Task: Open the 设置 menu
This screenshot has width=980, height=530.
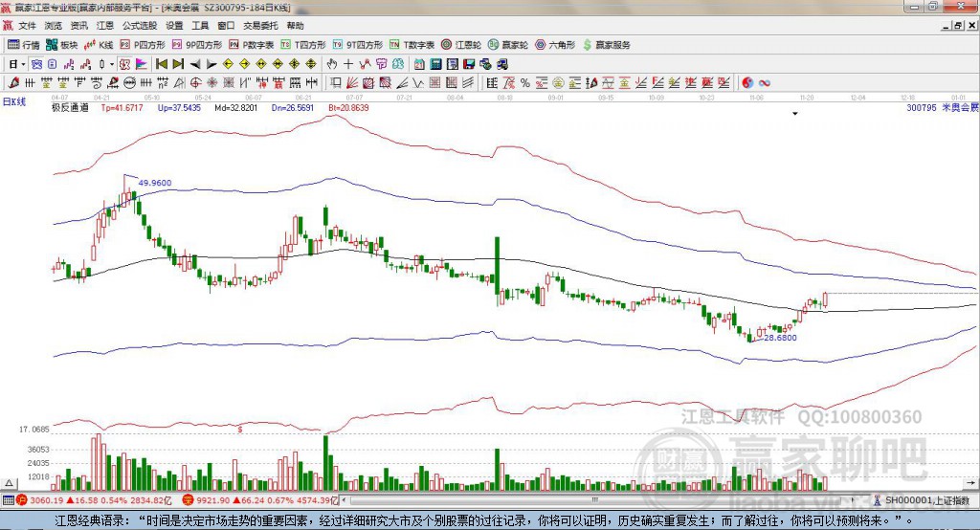Action: (174, 26)
